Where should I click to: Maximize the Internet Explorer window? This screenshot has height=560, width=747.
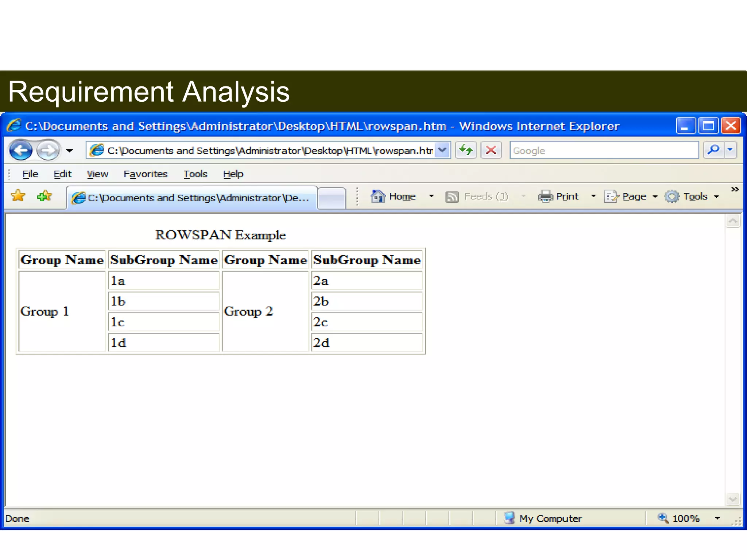tap(708, 126)
